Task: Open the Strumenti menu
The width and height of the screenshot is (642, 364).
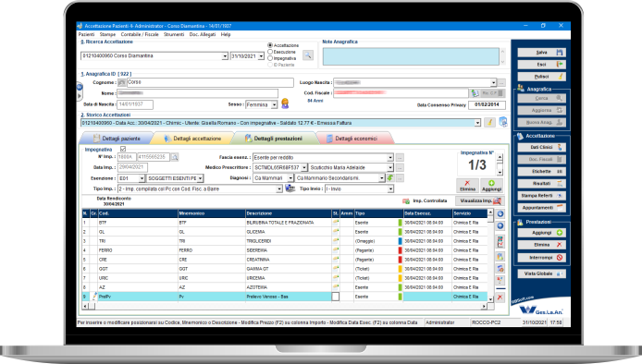Action: click(x=174, y=35)
